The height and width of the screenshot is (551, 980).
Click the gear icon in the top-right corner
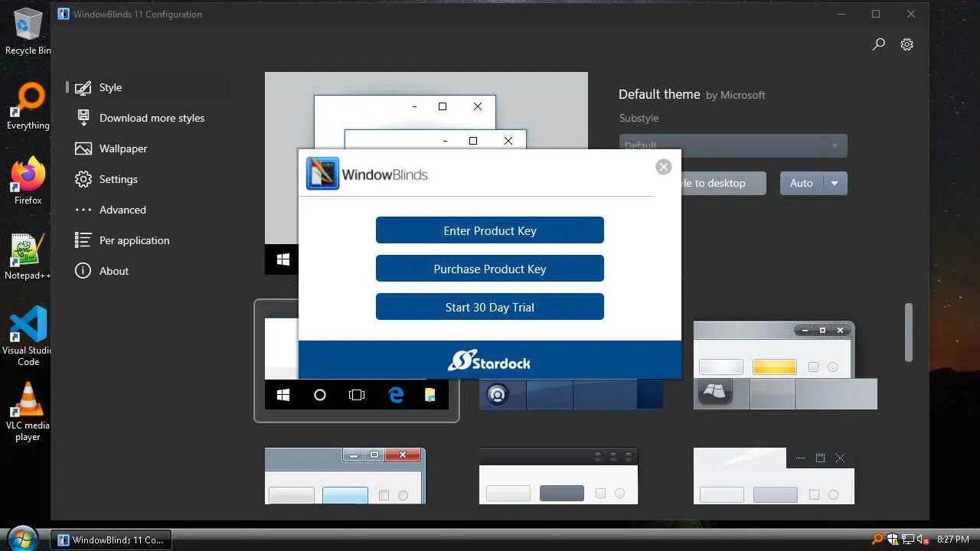907,44
